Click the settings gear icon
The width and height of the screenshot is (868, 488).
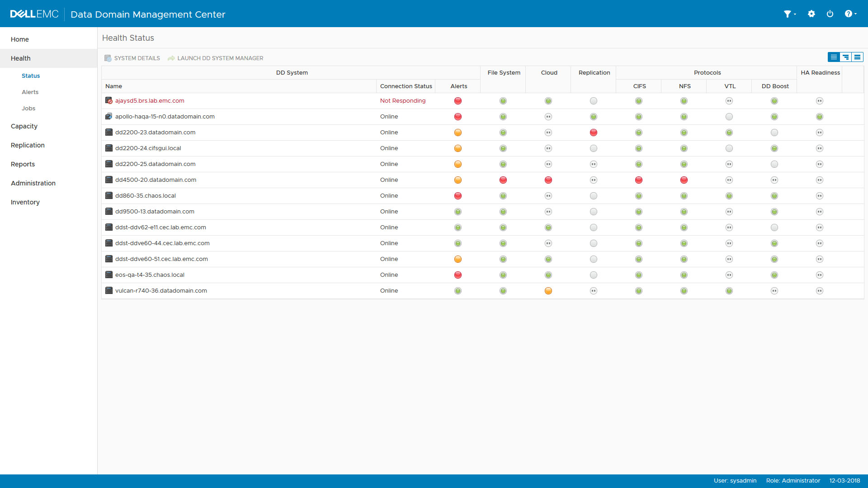(x=811, y=14)
